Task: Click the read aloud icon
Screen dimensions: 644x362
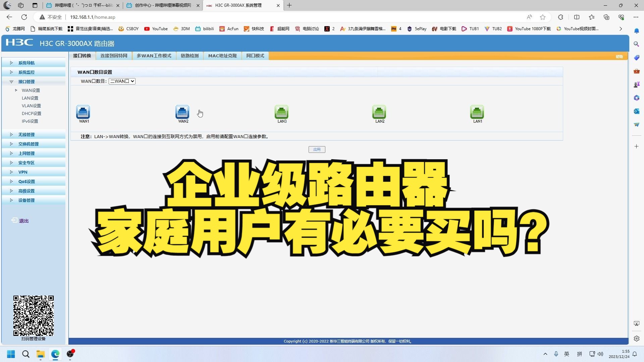Action: pos(529,17)
